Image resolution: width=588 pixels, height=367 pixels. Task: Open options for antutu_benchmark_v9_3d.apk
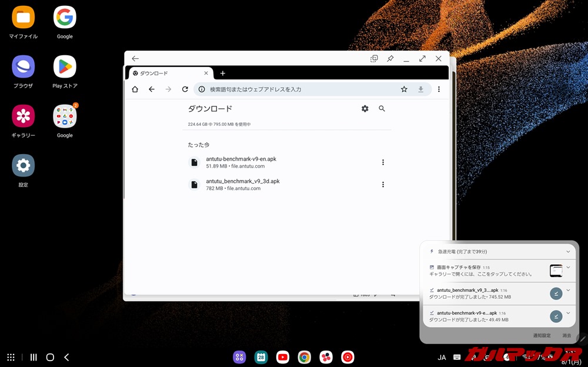pyautogui.click(x=383, y=185)
